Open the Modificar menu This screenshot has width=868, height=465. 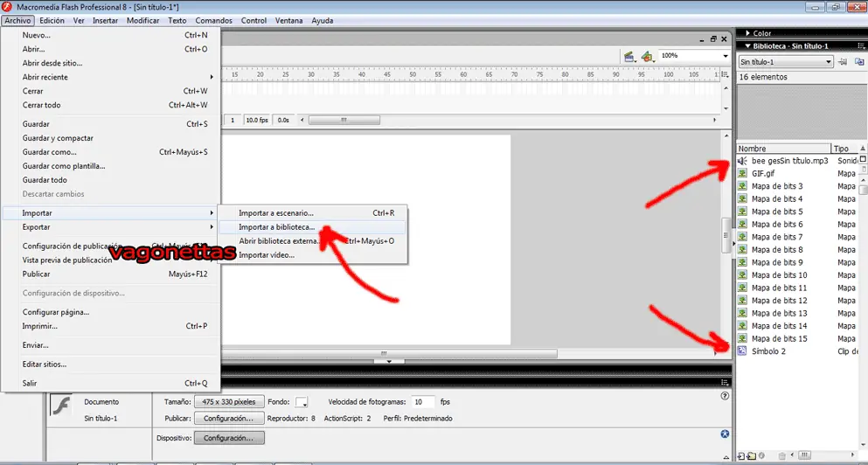[x=142, y=20]
